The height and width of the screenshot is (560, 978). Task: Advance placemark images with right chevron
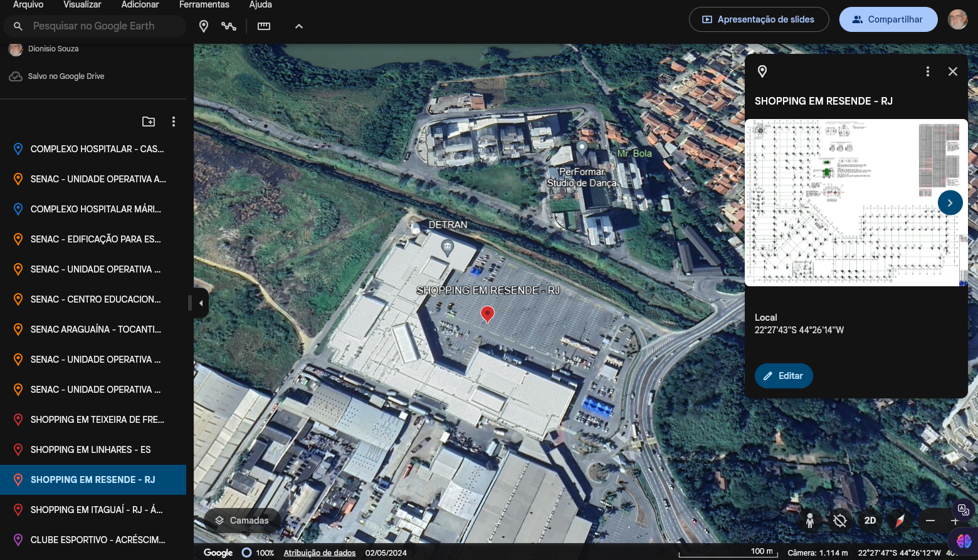(950, 202)
